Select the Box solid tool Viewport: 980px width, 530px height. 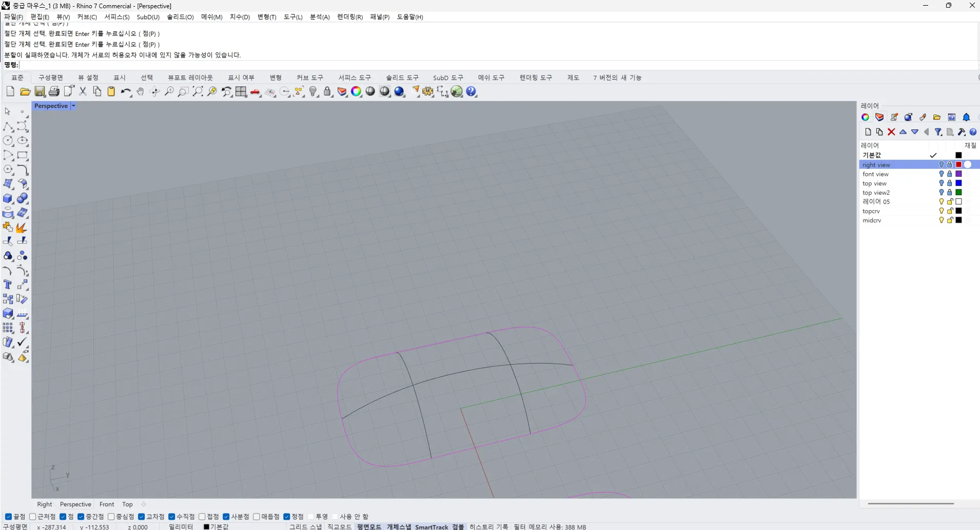pos(8,198)
